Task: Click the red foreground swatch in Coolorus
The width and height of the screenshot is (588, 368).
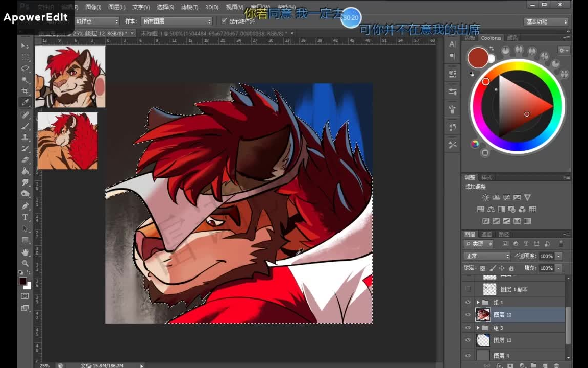Action: (478, 58)
